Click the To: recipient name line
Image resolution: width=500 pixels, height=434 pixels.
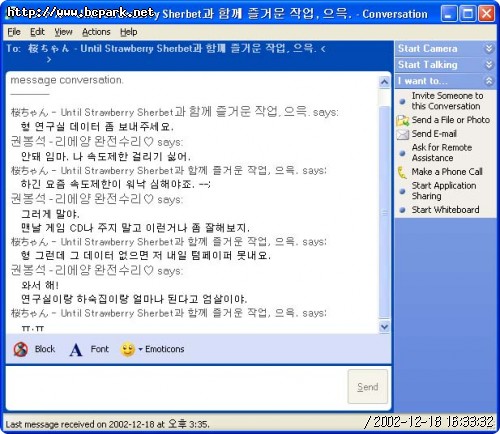point(166,49)
